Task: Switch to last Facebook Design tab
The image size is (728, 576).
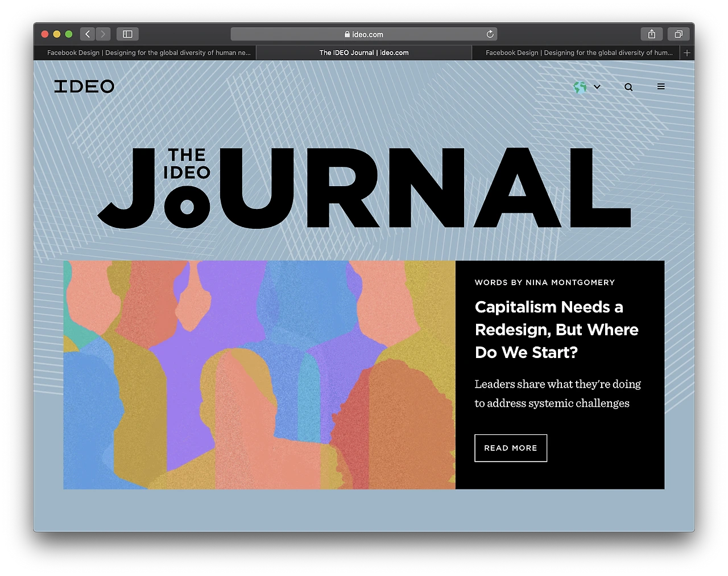Action: pos(577,52)
